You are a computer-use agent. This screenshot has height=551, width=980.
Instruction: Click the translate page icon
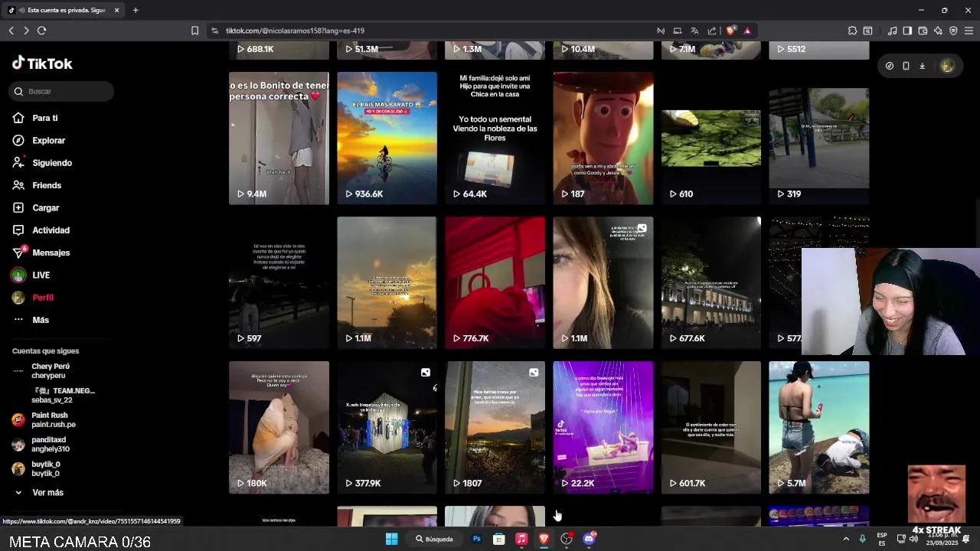694,31
